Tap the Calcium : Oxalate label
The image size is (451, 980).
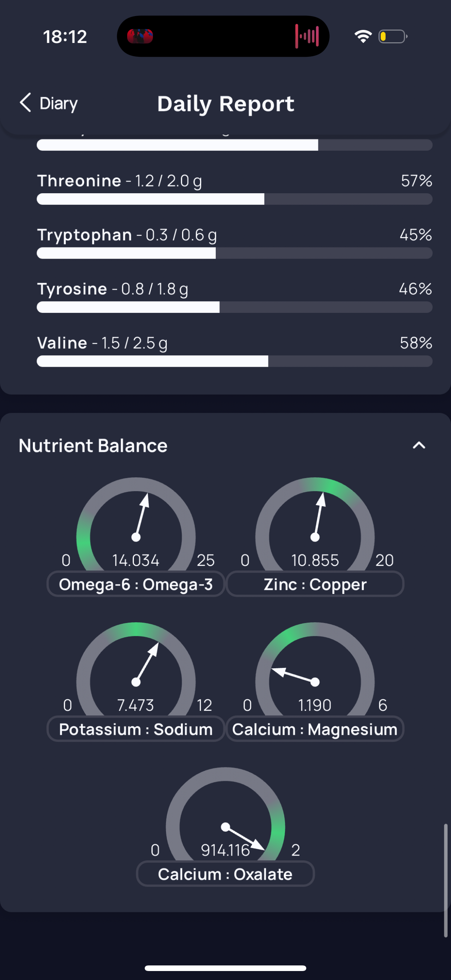(x=225, y=874)
